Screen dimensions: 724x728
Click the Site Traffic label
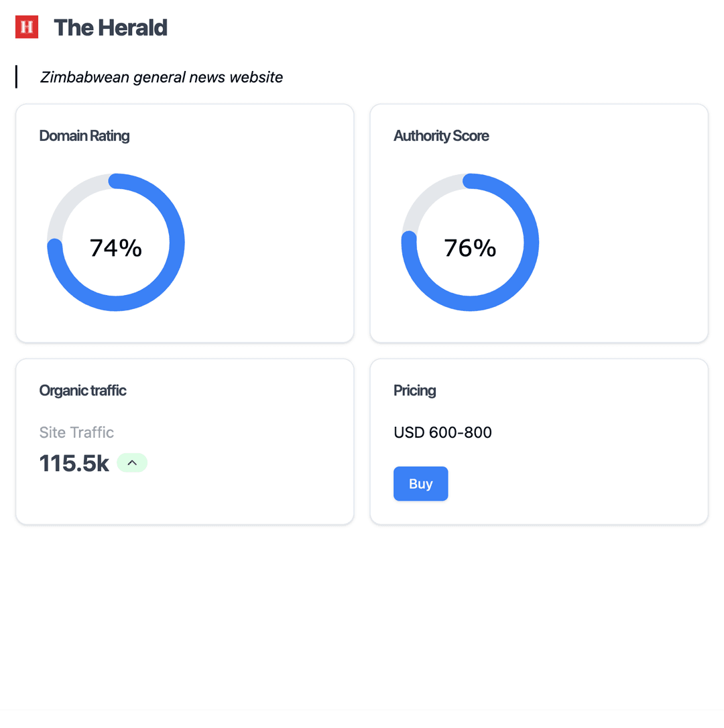tap(76, 432)
